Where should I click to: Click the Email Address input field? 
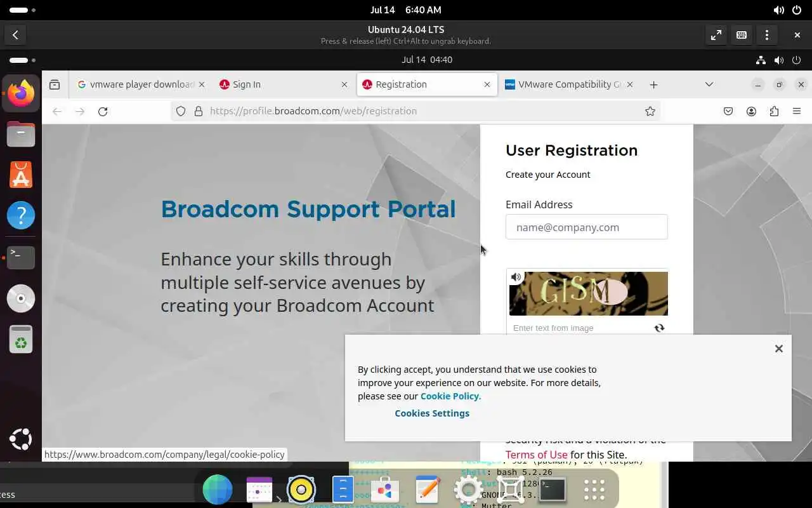point(587,227)
